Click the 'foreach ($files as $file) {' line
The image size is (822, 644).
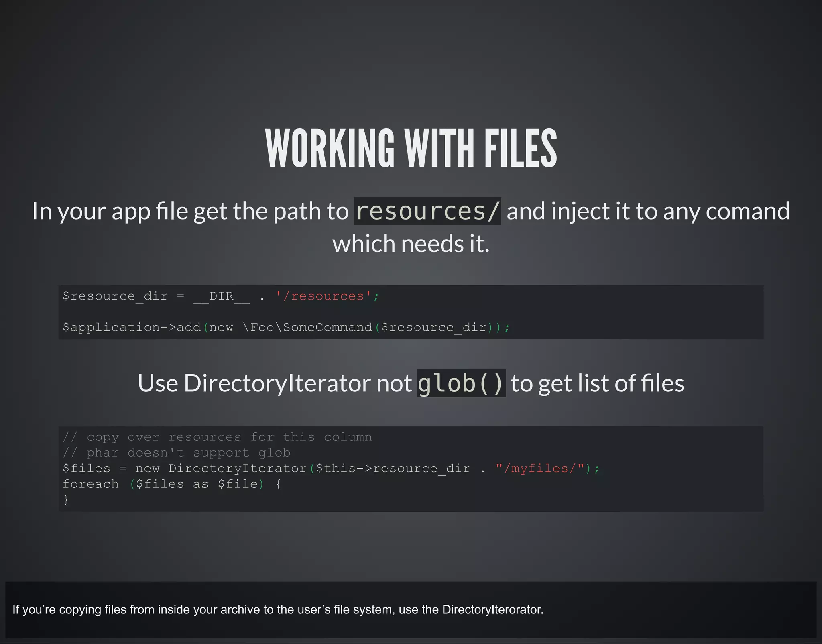[172, 484]
